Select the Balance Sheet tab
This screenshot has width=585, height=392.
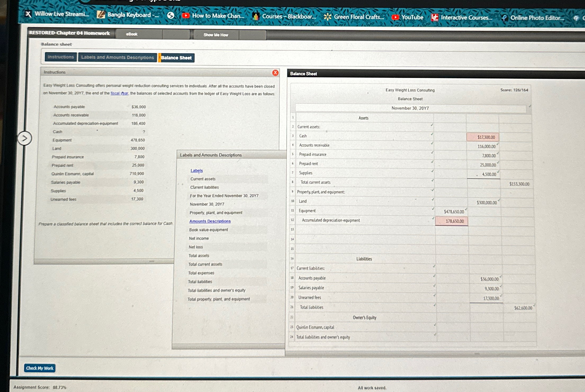tap(176, 58)
